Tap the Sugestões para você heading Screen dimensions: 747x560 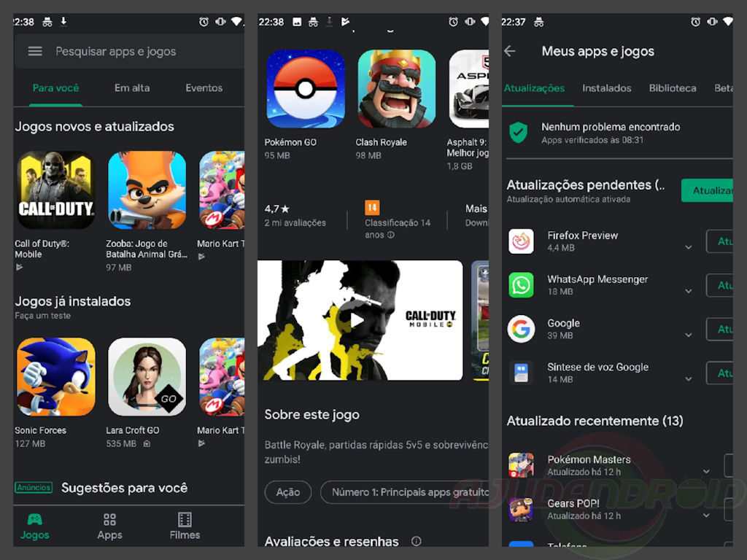click(124, 488)
